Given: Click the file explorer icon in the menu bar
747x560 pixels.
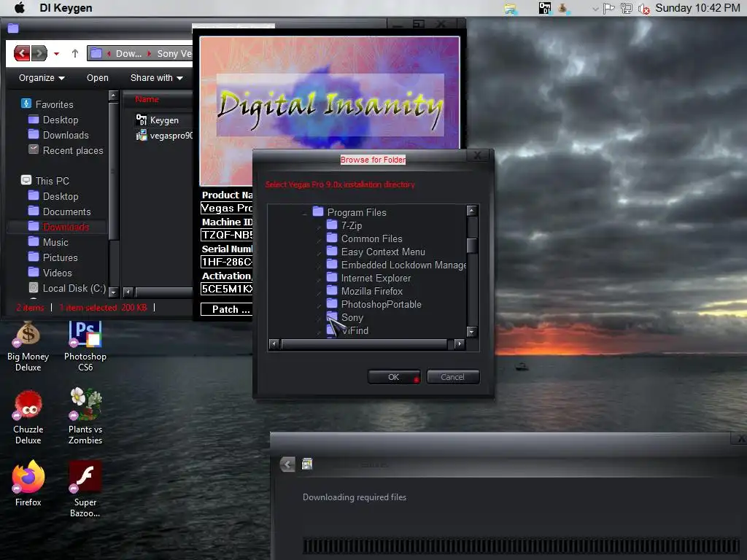Looking at the screenshot, I should pyautogui.click(x=511, y=9).
